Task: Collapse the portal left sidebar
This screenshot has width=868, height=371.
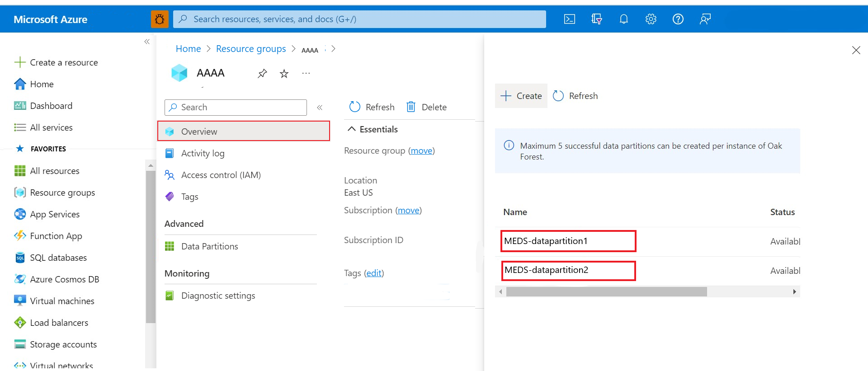Action: [x=147, y=42]
